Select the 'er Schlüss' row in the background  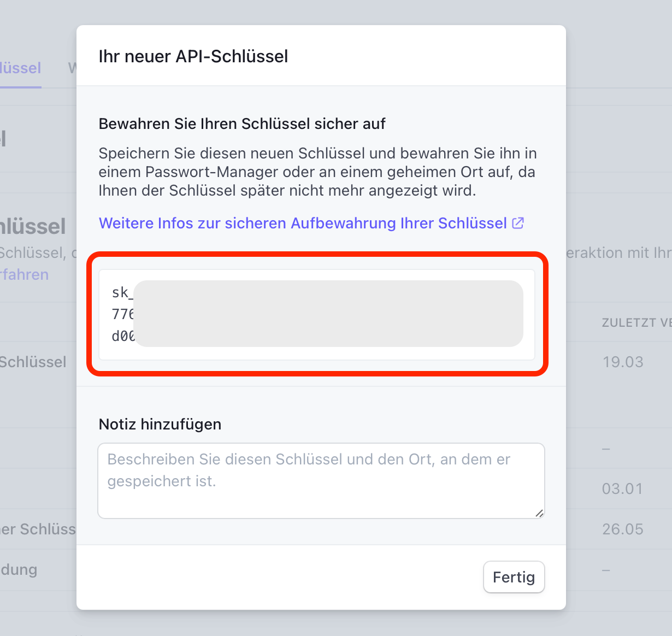coord(38,529)
